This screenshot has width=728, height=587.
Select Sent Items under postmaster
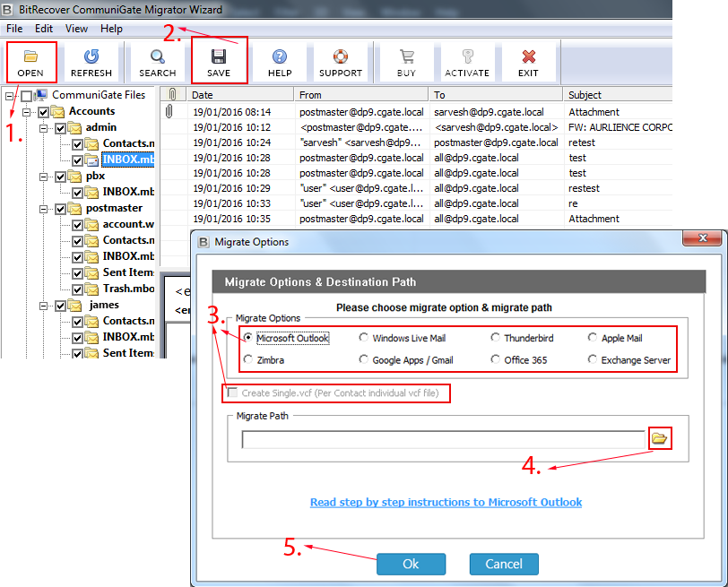[x=128, y=272]
